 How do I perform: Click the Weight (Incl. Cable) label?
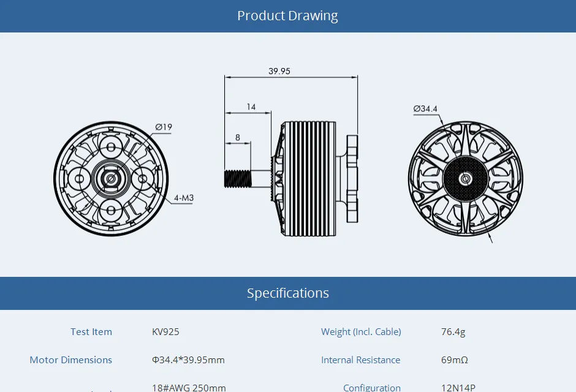361,331
